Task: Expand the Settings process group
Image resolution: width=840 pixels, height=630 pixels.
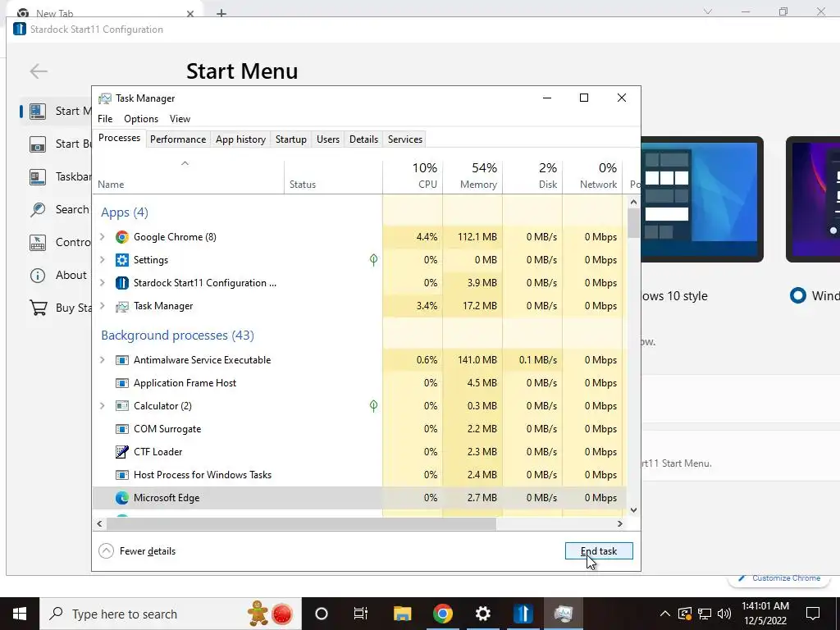Action: [x=103, y=259]
